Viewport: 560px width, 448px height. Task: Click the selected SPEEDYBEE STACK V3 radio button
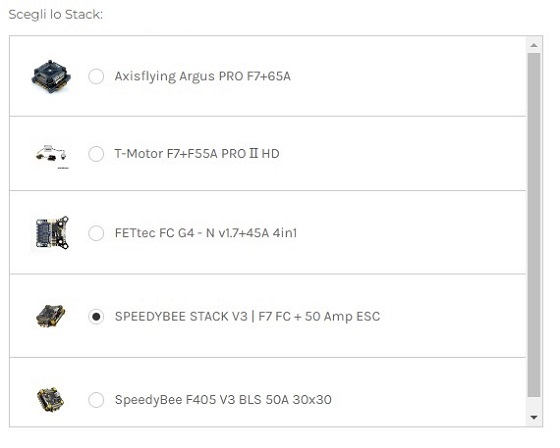[96, 317]
